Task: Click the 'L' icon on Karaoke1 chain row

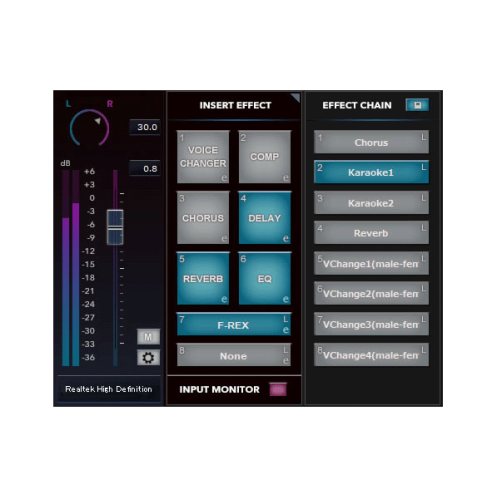Action: [423, 167]
